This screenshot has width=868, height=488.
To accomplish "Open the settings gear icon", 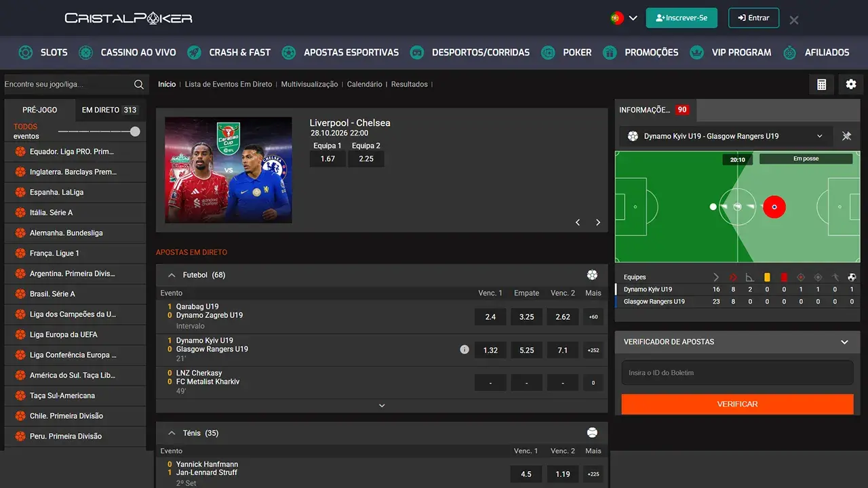I will point(851,84).
